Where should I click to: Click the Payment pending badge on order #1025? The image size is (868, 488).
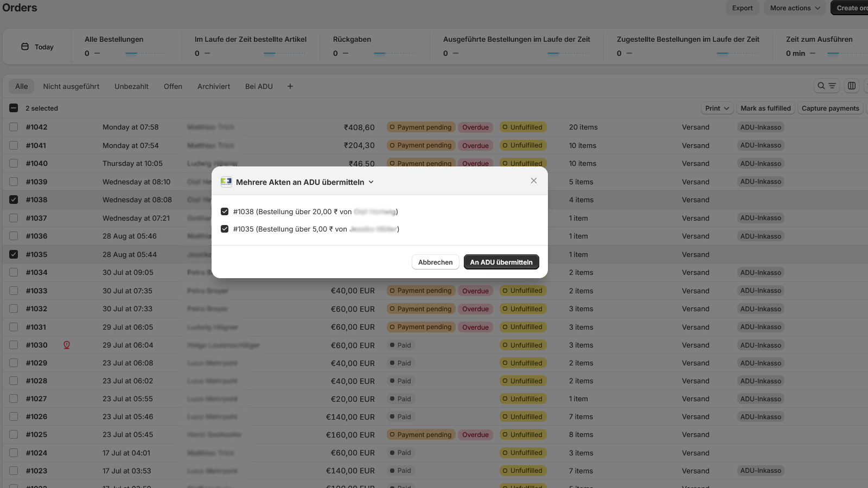tap(420, 434)
